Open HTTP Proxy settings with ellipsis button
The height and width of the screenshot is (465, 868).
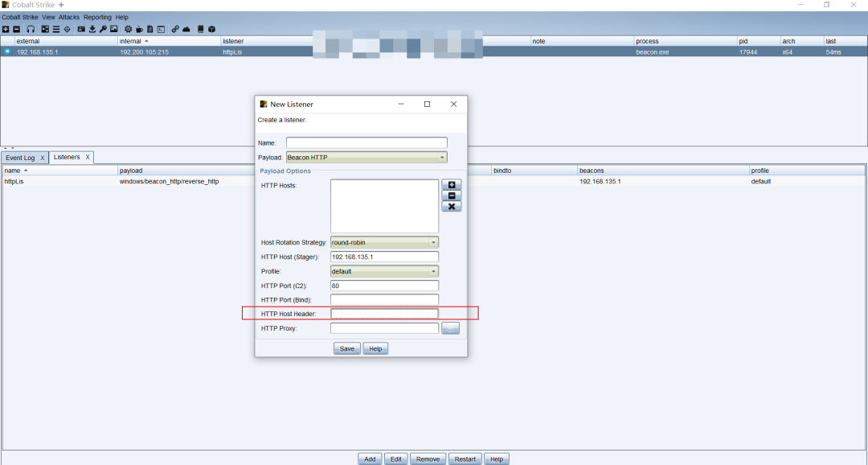tap(451, 329)
